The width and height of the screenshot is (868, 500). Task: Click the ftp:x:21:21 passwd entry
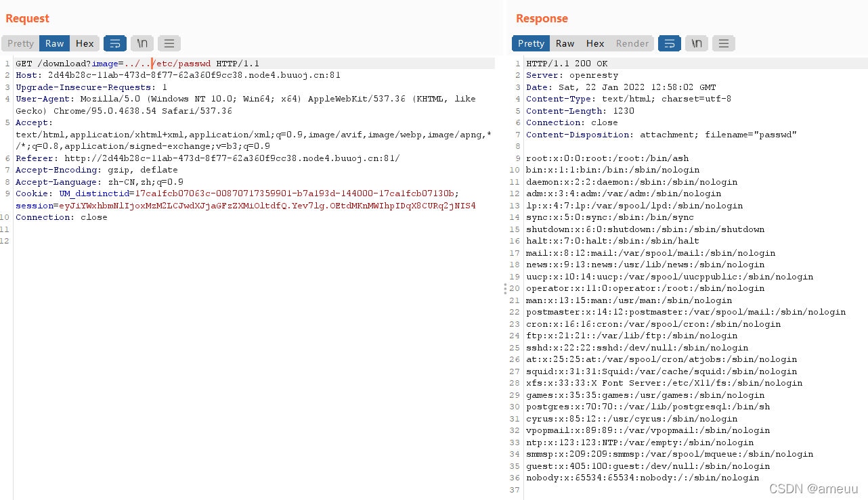[x=632, y=336]
